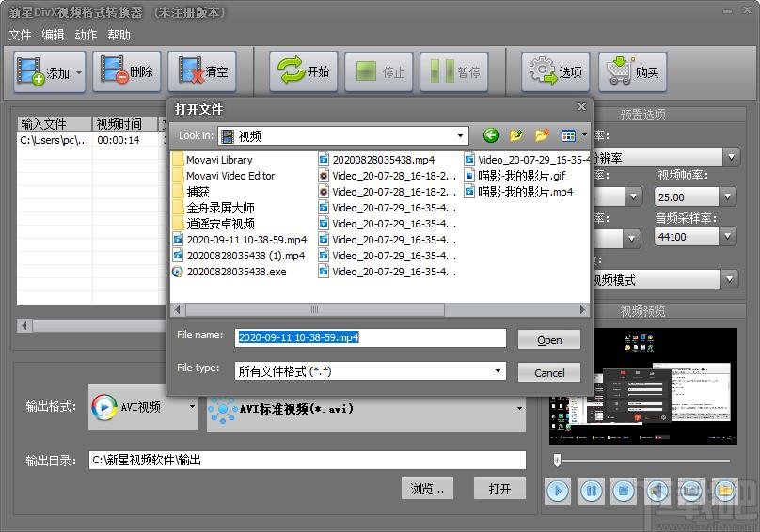Open the 文件 menu
Viewport: 760px width, 532px height.
pyautogui.click(x=20, y=35)
